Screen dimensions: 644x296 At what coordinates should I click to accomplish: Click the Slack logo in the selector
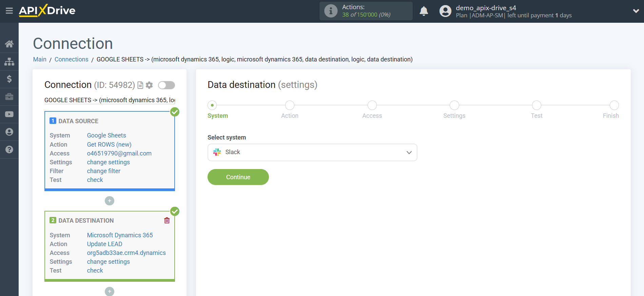(x=217, y=152)
